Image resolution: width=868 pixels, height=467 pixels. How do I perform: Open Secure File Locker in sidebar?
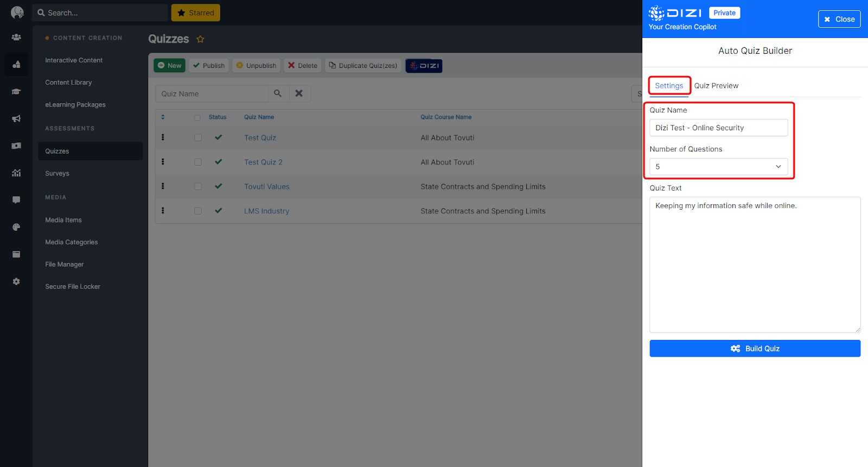click(73, 287)
